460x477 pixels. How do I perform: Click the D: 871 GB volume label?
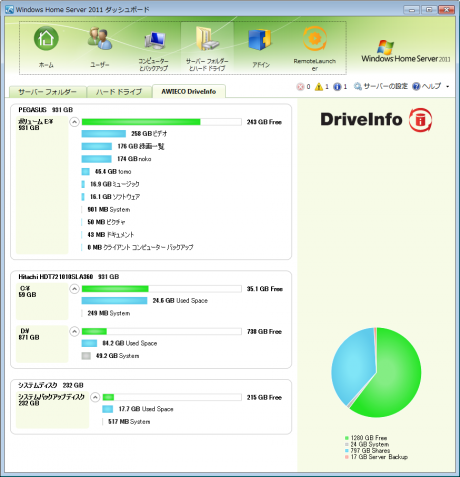[29, 334]
